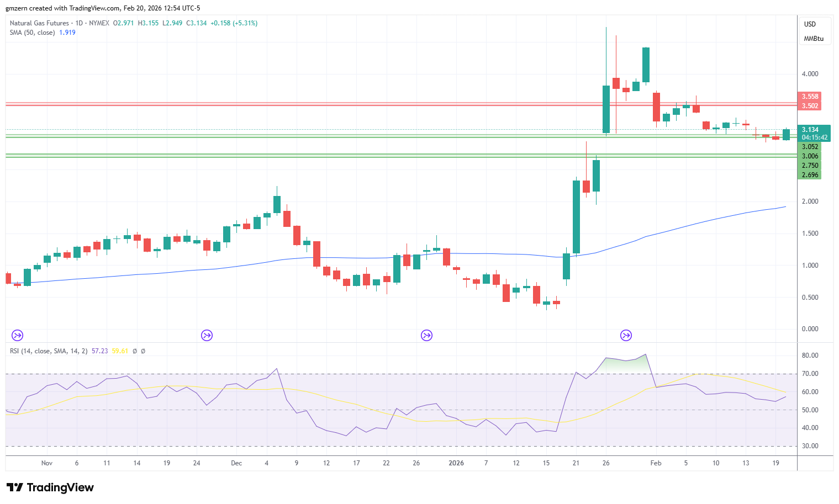Click the TradingView logo at the bottom
Viewport: 839px width, 504px height.
[x=50, y=487]
